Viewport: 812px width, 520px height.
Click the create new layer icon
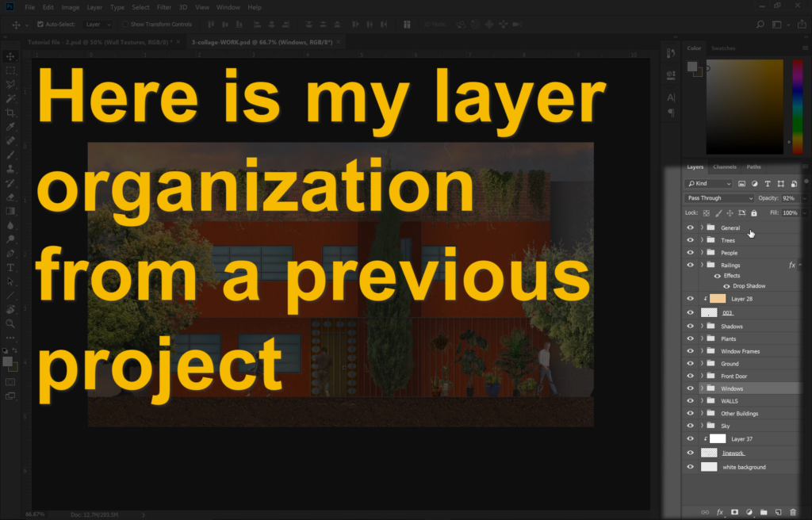[x=778, y=512]
